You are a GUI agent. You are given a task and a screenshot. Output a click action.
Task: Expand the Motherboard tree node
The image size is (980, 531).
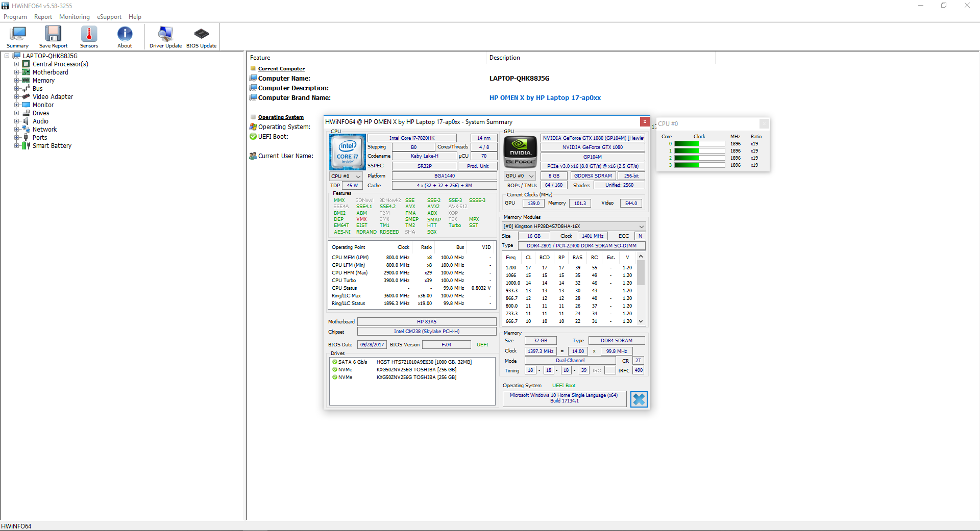coord(17,72)
